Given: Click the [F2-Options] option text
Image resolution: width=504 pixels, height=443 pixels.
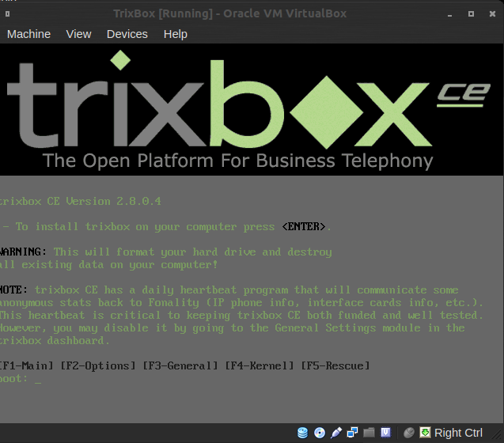Looking at the screenshot, I should 98,365.
